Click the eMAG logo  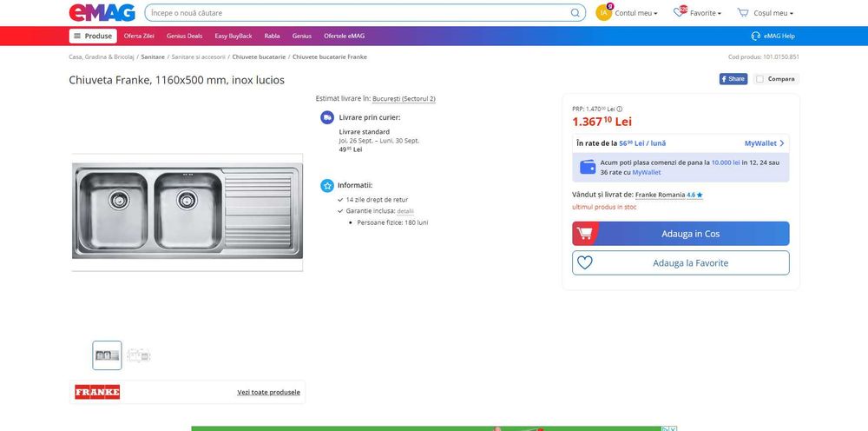pyautogui.click(x=102, y=13)
